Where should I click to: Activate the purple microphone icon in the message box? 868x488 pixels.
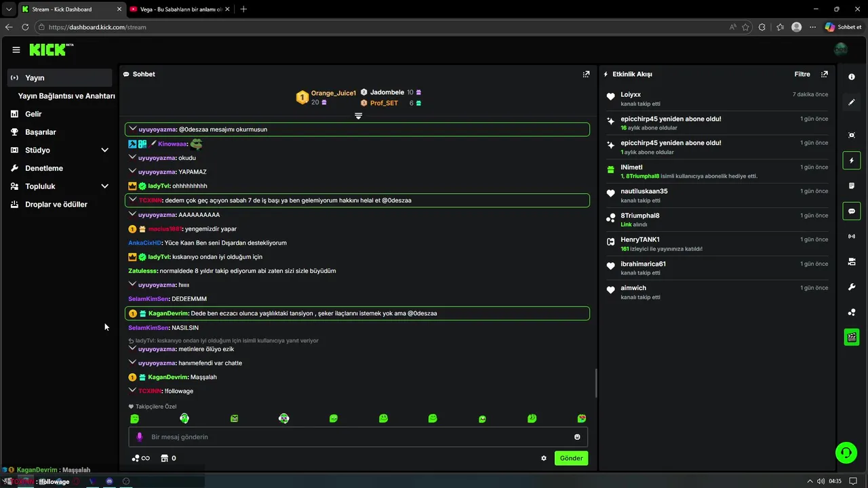point(140,437)
